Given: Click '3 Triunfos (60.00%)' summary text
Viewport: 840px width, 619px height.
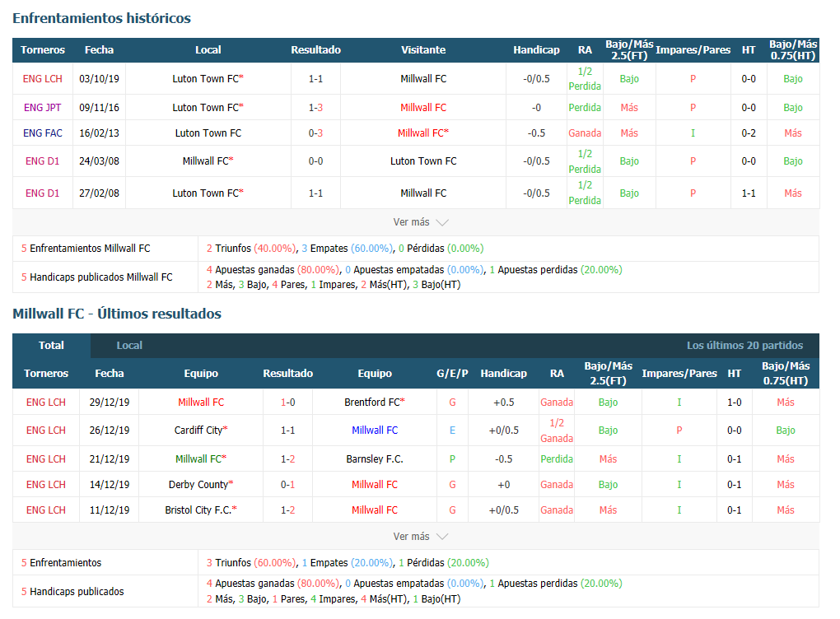Looking at the screenshot, I should pyautogui.click(x=250, y=563).
